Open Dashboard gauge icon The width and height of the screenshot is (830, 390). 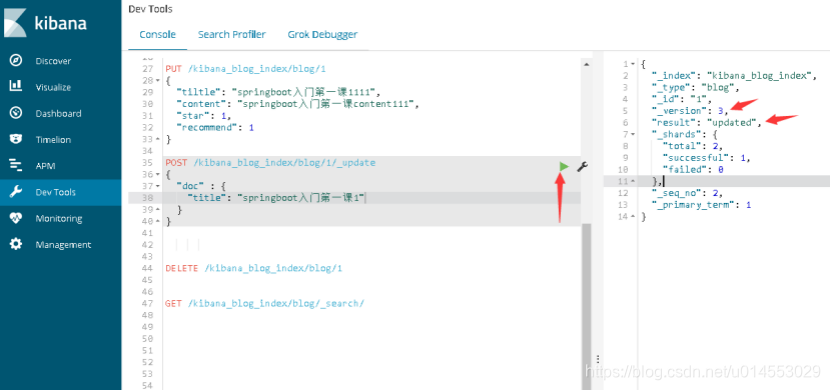pyautogui.click(x=16, y=113)
